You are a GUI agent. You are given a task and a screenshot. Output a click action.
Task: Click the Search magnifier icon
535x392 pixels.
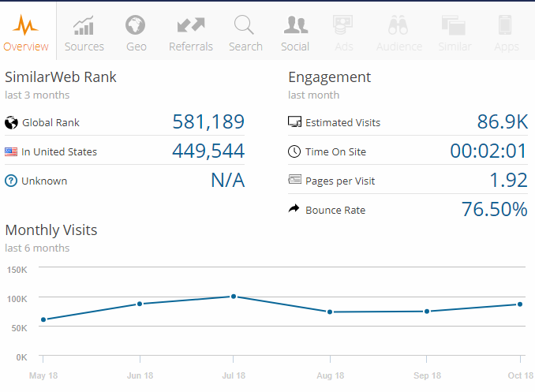[244, 25]
